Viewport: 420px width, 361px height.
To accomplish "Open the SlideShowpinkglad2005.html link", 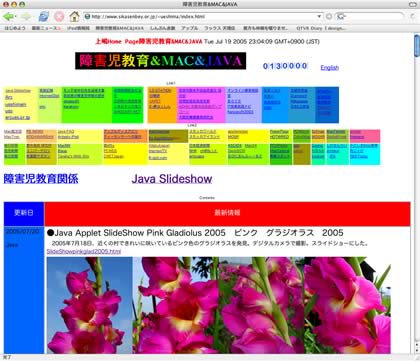I will [84, 251].
